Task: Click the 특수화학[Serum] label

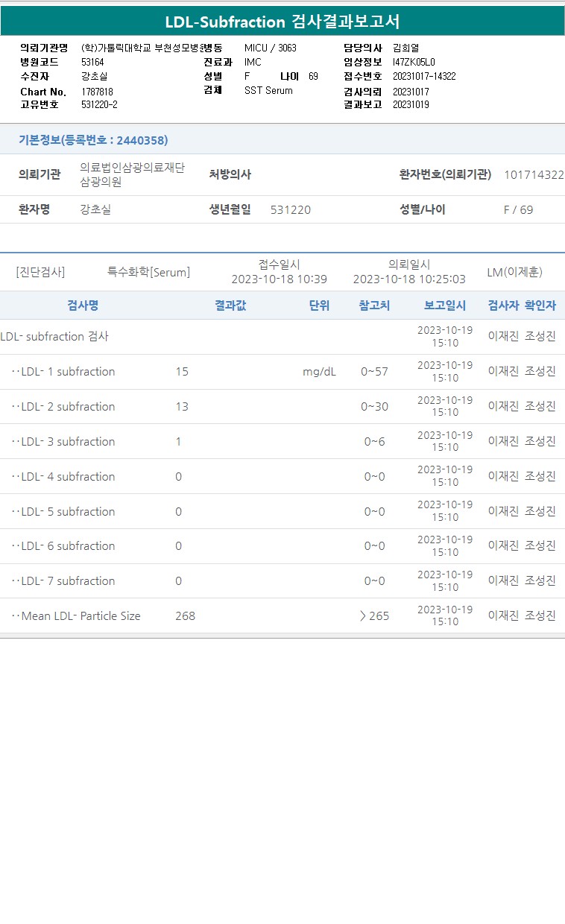Action: click(149, 272)
